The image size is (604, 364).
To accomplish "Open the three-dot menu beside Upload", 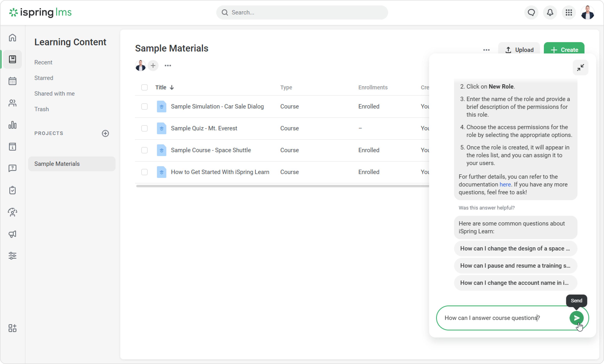I will [486, 50].
